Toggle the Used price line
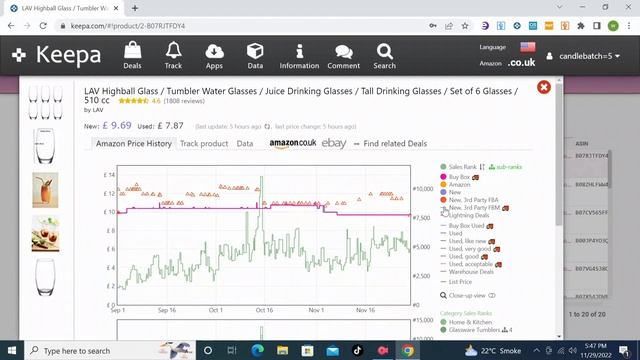 click(x=451, y=233)
